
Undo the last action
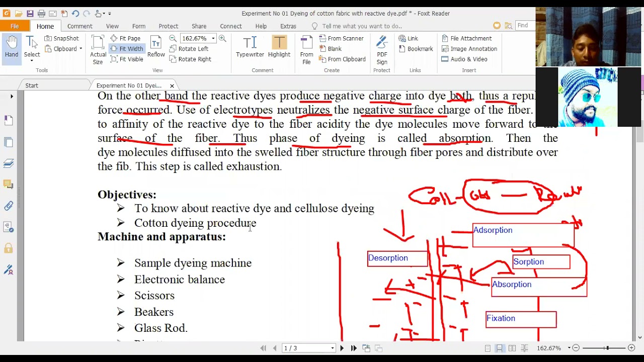pyautogui.click(x=75, y=14)
